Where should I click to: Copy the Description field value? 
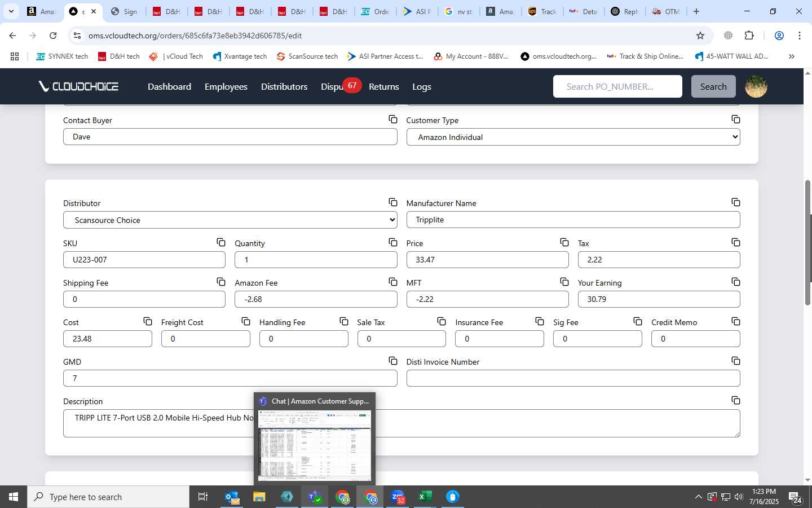pyautogui.click(x=736, y=400)
